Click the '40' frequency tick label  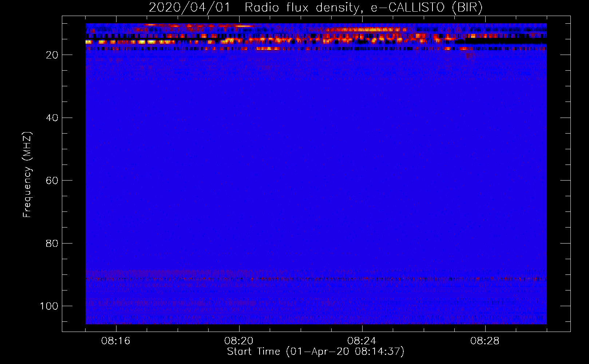[x=52, y=118]
